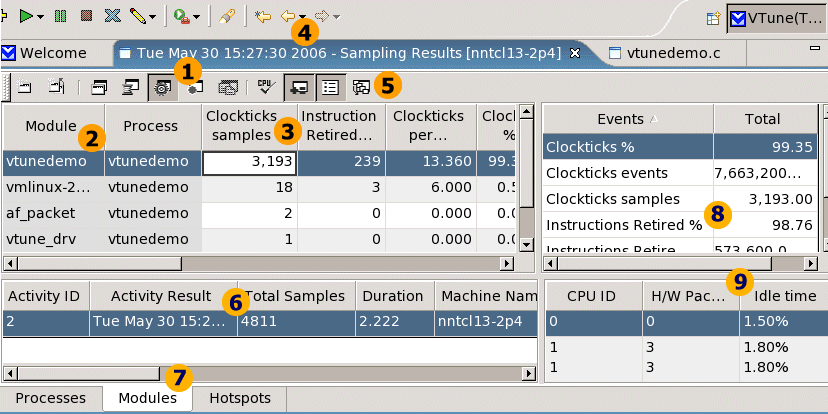
Task: Toggle the pressed monitor view button
Action: point(298,87)
